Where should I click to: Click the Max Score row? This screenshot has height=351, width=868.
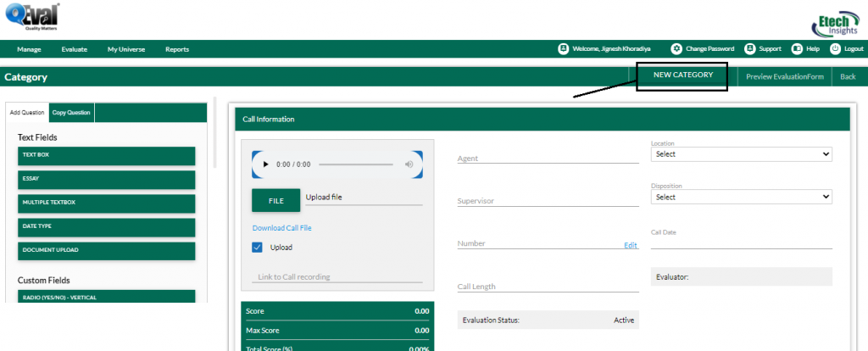click(x=337, y=331)
